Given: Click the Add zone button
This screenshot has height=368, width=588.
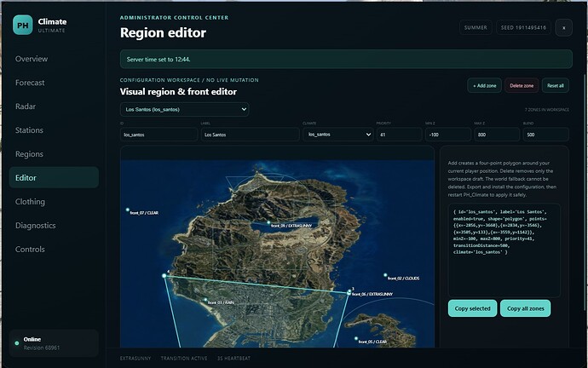Looking at the screenshot, I should tap(484, 86).
